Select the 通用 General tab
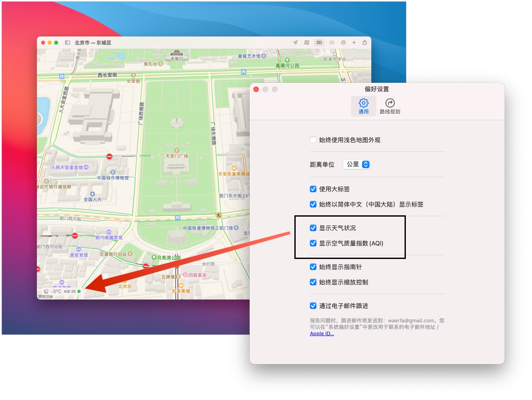 (x=363, y=106)
